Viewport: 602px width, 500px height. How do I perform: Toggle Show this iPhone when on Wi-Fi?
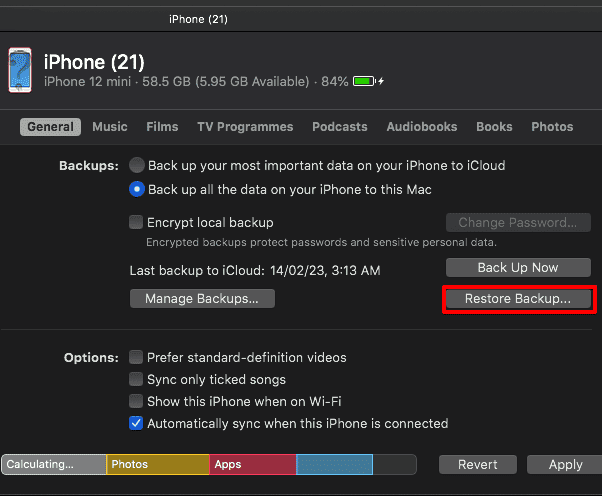(x=137, y=401)
